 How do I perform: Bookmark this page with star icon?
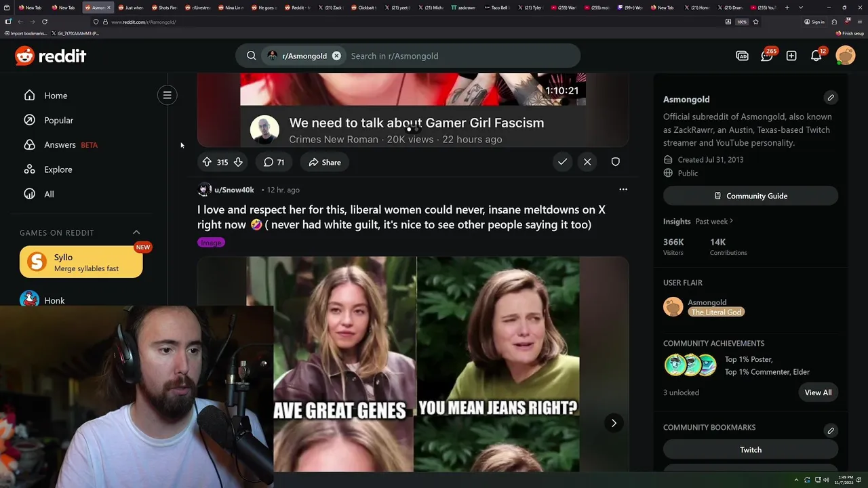click(x=755, y=22)
